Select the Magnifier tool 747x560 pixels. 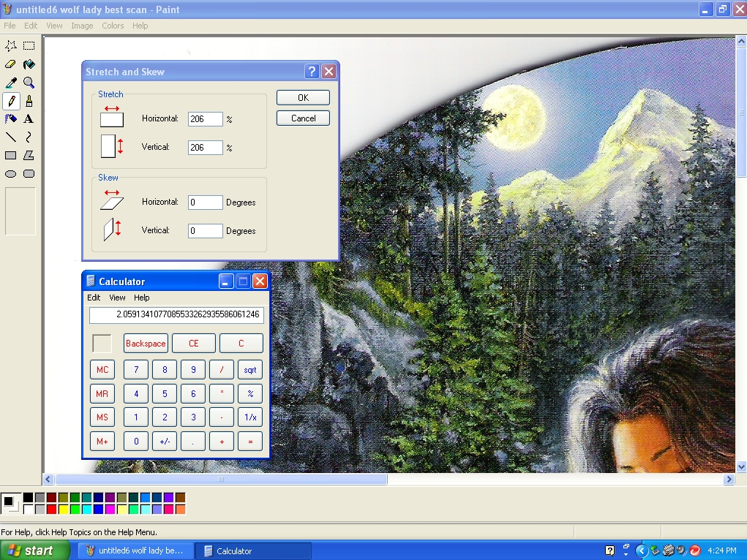[29, 83]
